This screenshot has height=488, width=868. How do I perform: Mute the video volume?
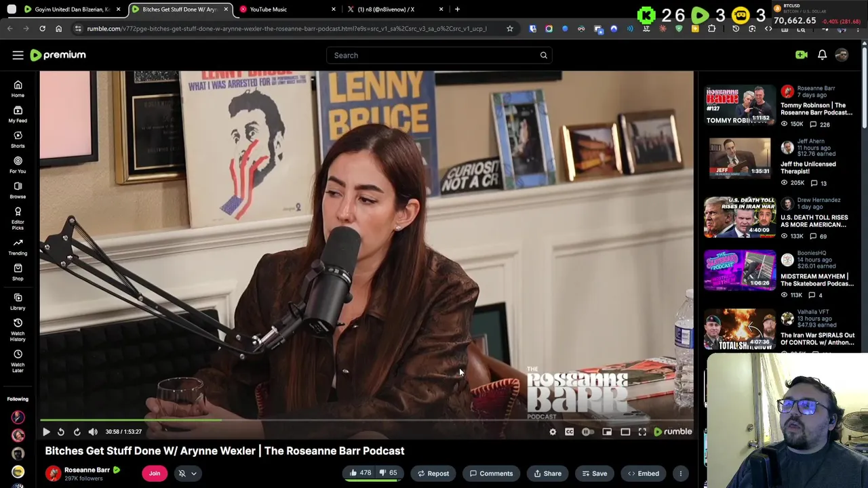(93, 432)
